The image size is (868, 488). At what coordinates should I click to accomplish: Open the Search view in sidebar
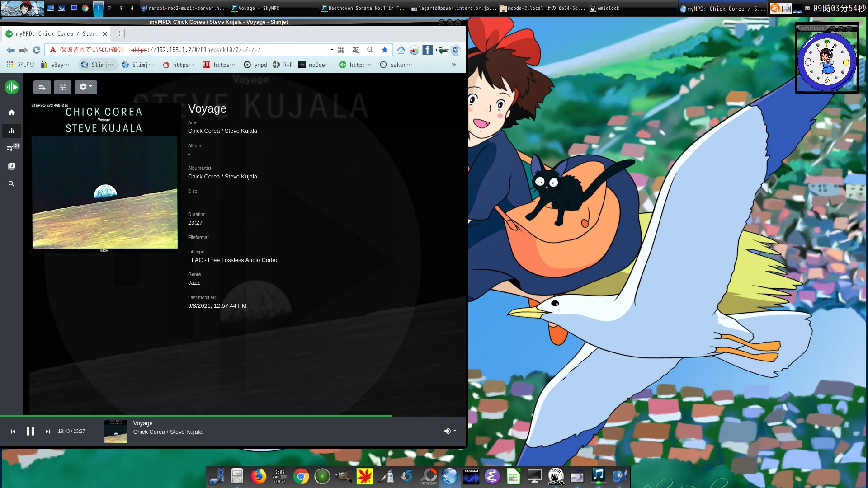(x=12, y=184)
